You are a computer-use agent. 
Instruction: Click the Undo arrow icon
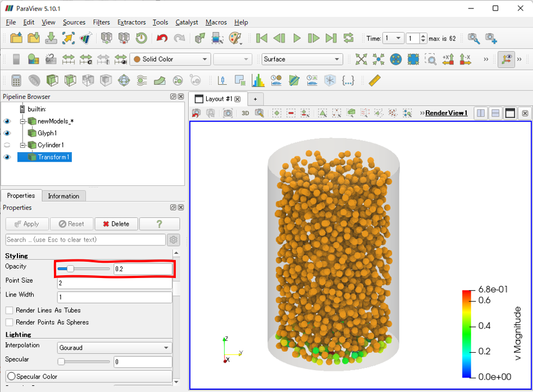pos(162,38)
